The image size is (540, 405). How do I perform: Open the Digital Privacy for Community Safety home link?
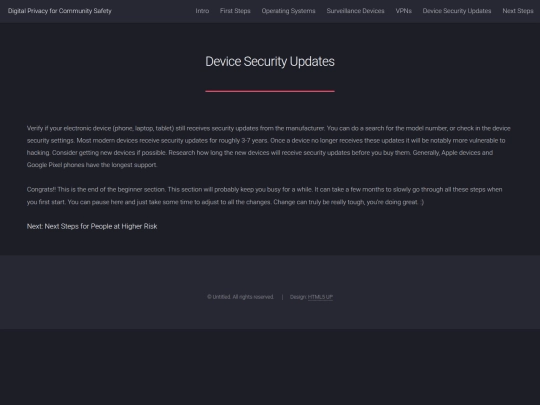[60, 11]
